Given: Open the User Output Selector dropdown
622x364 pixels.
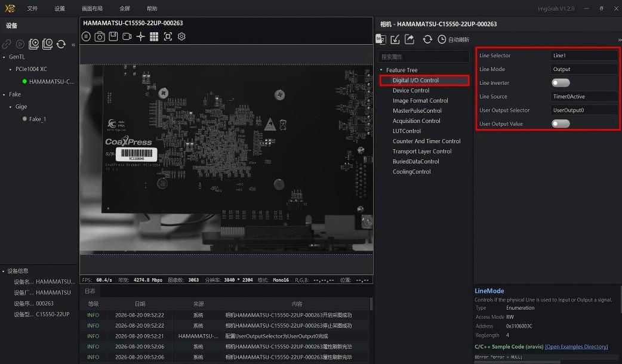Looking at the screenshot, I should (584, 110).
